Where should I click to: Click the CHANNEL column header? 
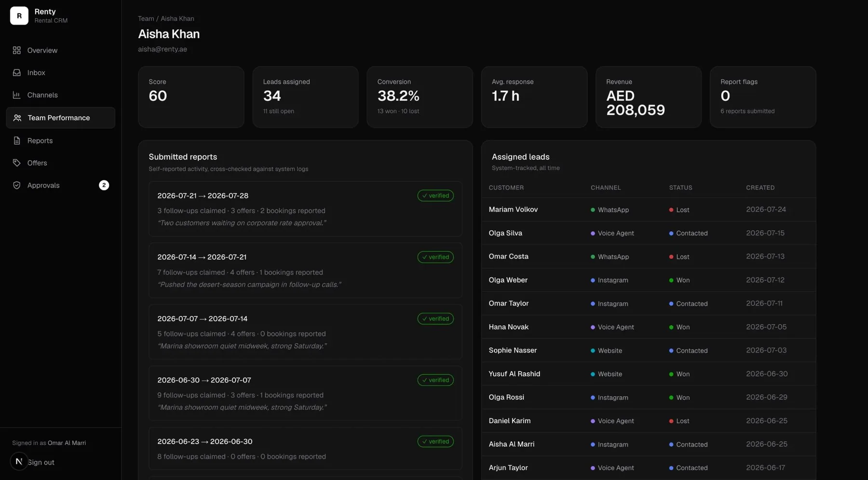tap(606, 188)
